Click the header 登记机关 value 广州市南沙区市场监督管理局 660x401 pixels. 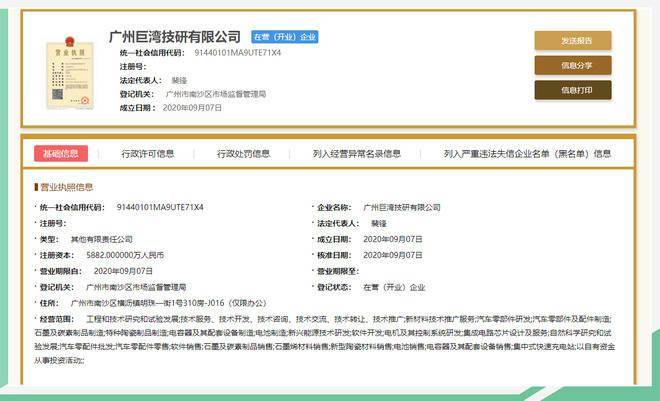point(216,94)
